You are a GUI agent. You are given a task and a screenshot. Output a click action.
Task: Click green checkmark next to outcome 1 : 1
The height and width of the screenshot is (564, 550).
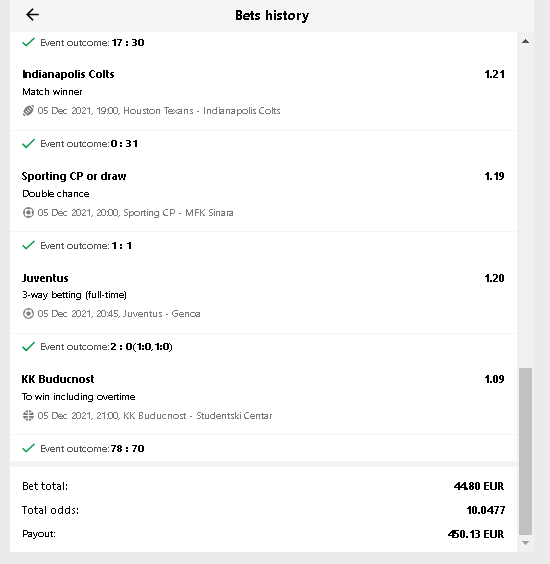click(28, 245)
